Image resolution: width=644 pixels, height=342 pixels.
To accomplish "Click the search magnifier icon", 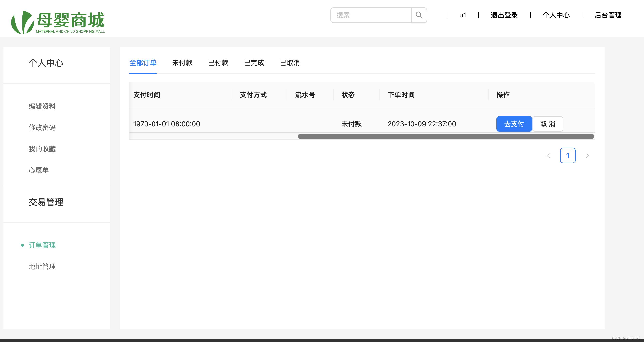I will click(x=419, y=15).
